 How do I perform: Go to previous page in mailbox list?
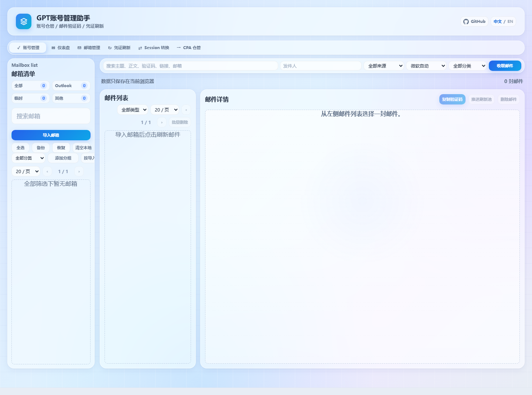tap(47, 171)
